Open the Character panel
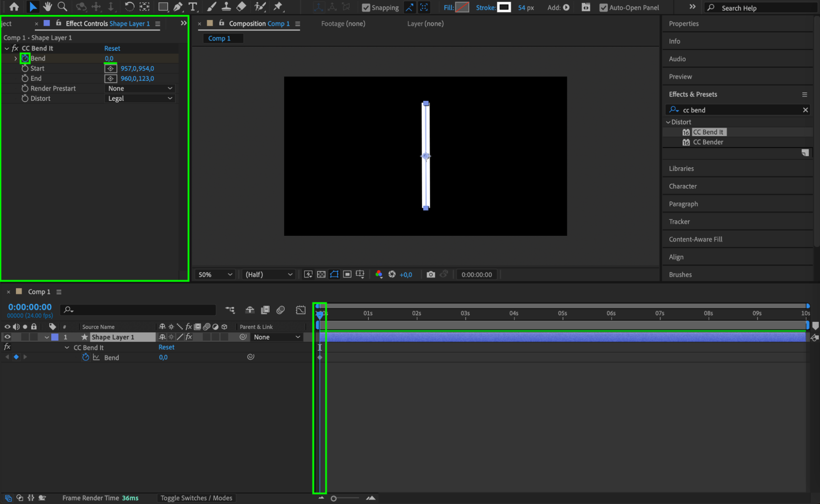 (683, 186)
